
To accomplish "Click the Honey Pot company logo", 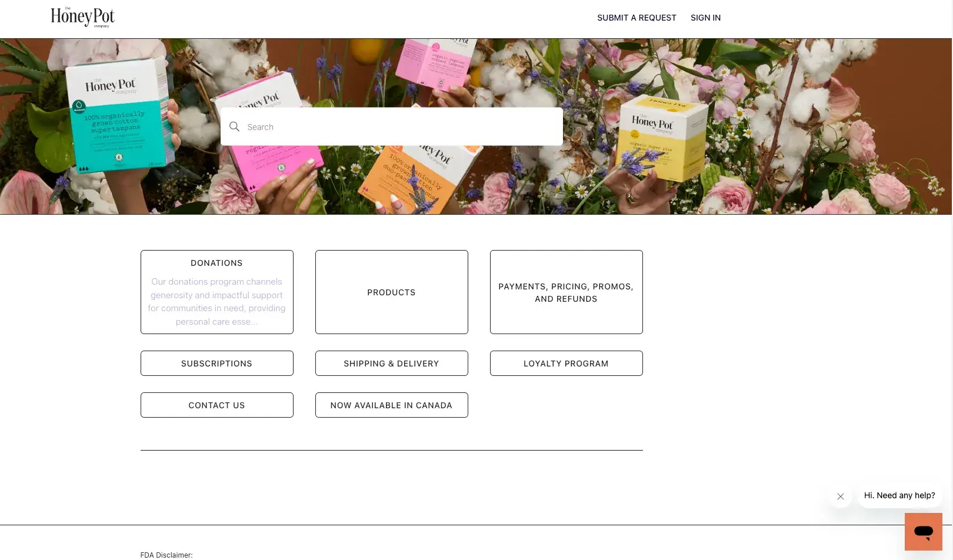I will [x=82, y=17].
